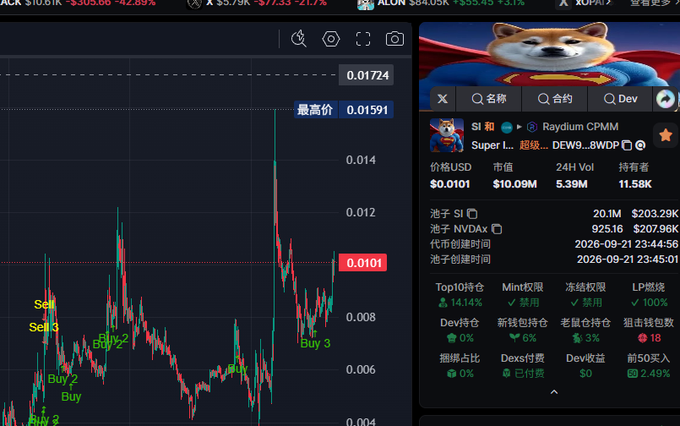The width and height of the screenshot is (680, 426).
Task: Click the 查看更多 link
Action: tap(653, 3)
